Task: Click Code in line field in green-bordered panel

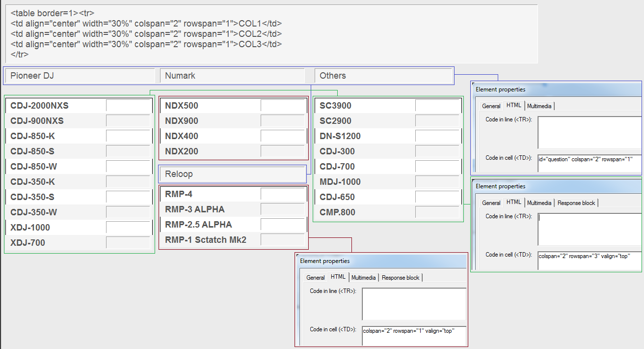Action: (x=590, y=230)
